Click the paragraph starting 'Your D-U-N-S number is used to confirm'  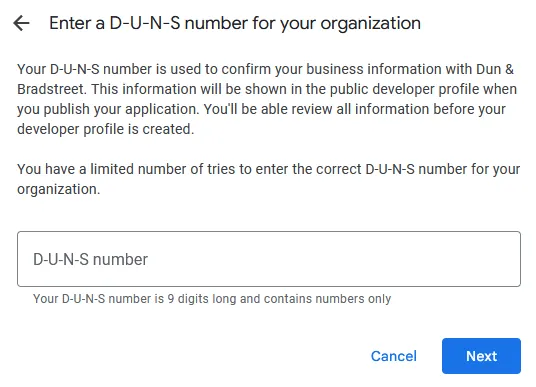[x=267, y=99]
